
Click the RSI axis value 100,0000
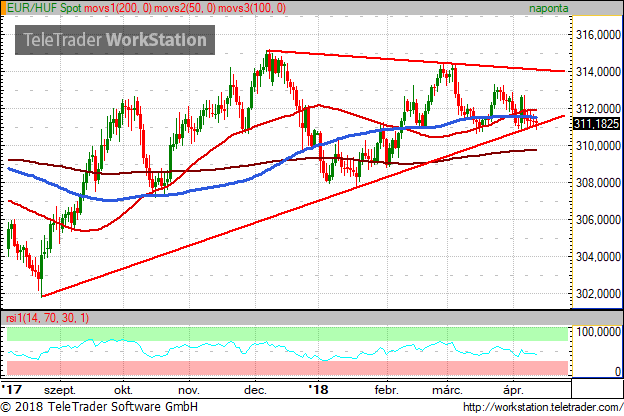click(x=598, y=332)
